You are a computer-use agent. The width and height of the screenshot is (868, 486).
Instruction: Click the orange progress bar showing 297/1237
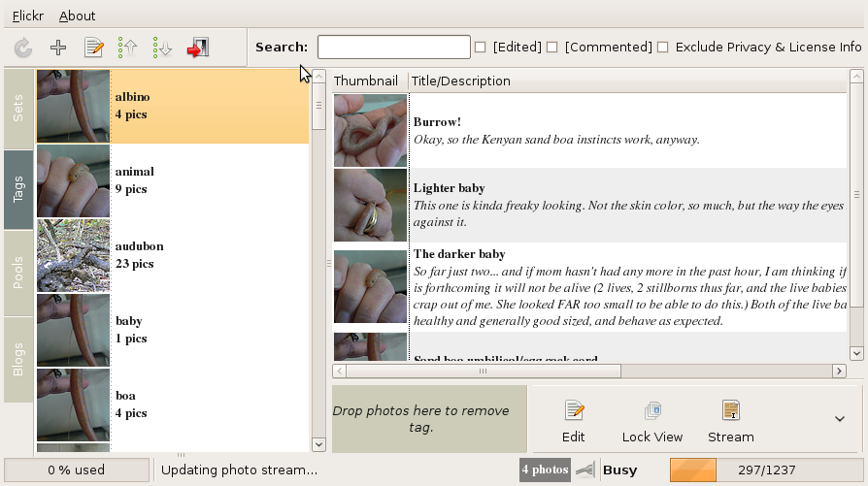click(767, 470)
